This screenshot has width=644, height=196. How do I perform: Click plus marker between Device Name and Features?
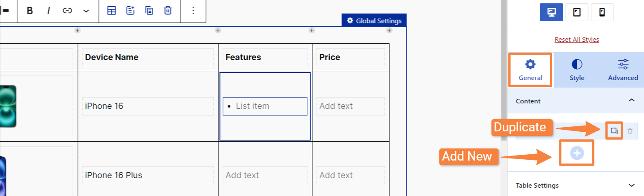point(218,30)
